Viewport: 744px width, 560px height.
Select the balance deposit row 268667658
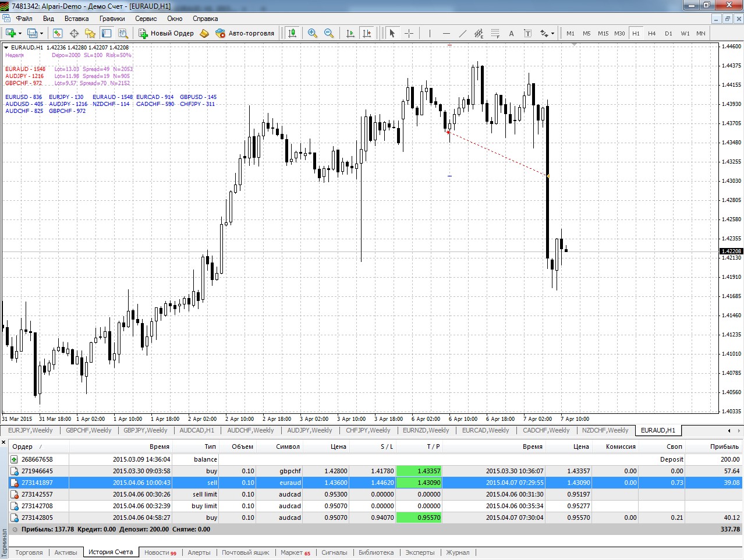click(375, 459)
